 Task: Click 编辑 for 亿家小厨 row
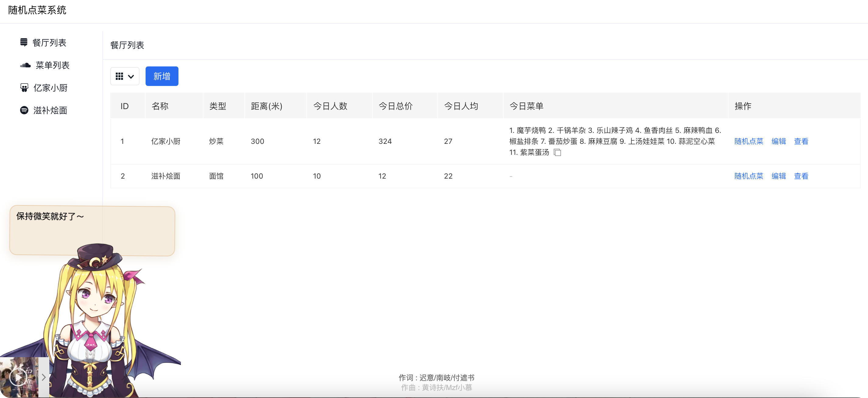click(778, 141)
